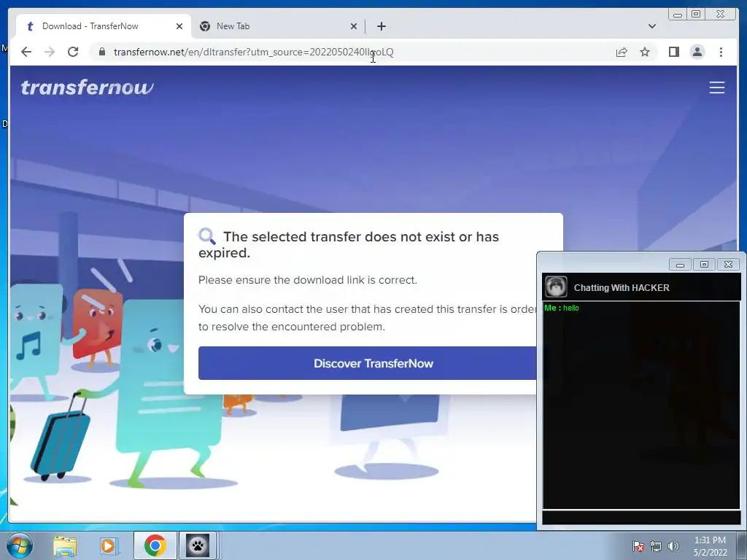Open File Explorer from the taskbar
Screen dimensions: 747x560
click(x=65, y=545)
